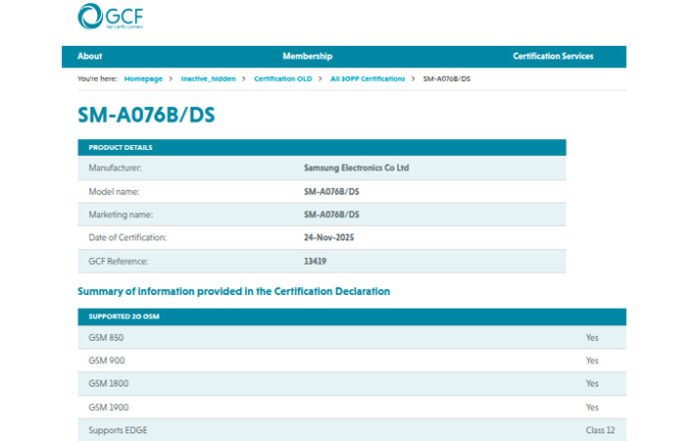696x441 pixels.
Task: Click the SUPPORTED 2G GSM header
Action: click(x=352, y=317)
